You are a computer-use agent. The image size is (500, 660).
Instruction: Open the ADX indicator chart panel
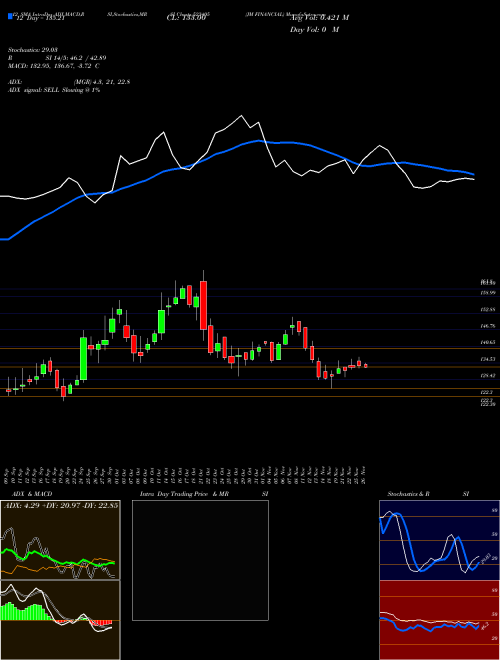60,540
